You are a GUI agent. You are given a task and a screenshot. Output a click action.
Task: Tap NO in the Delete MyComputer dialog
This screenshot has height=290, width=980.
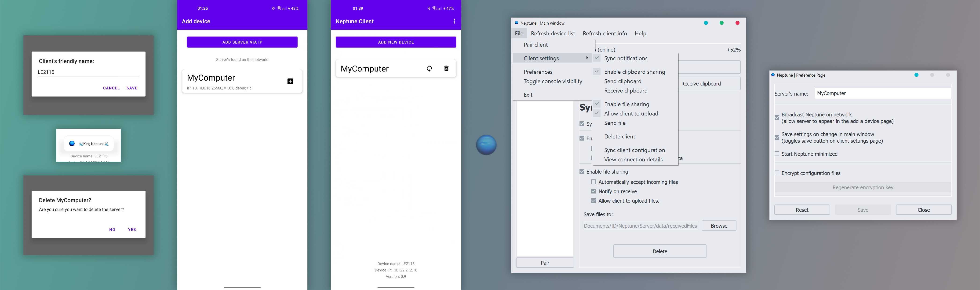[112, 229]
